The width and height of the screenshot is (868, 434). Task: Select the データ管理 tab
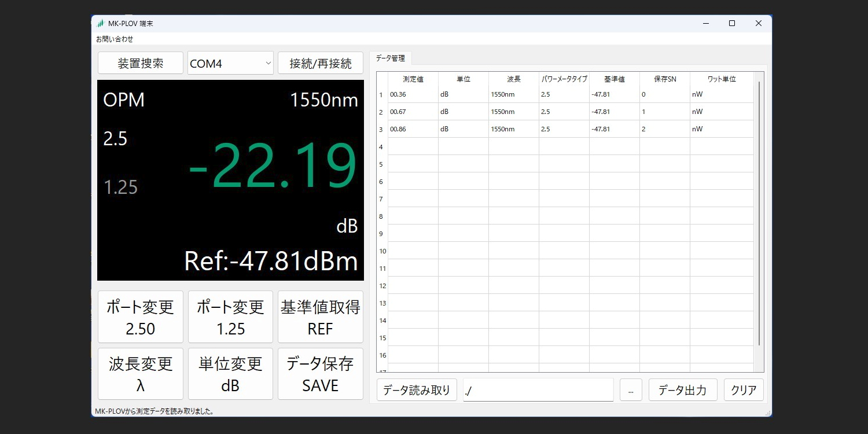pos(391,58)
